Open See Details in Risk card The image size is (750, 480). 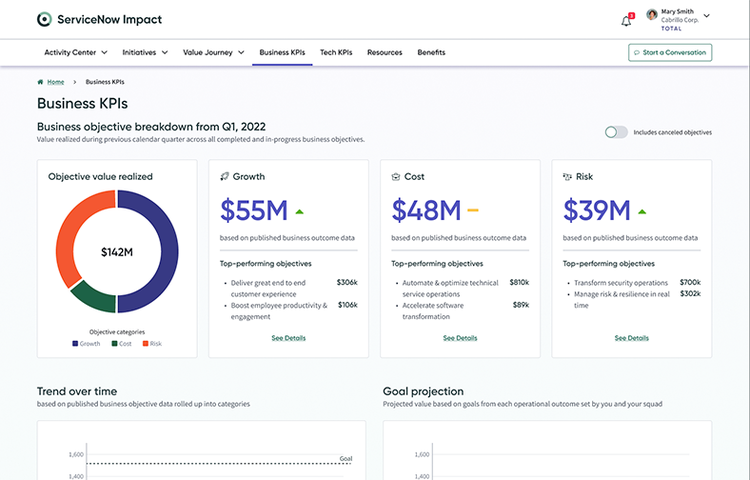click(631, 338)
